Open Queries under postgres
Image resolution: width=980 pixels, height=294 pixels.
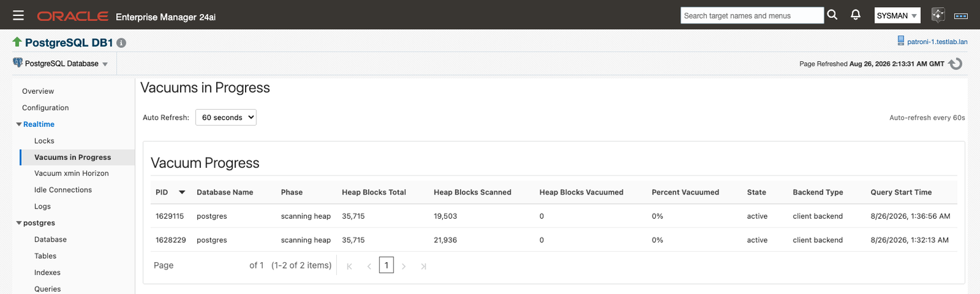pyautogui.click(x=48, y=289)
